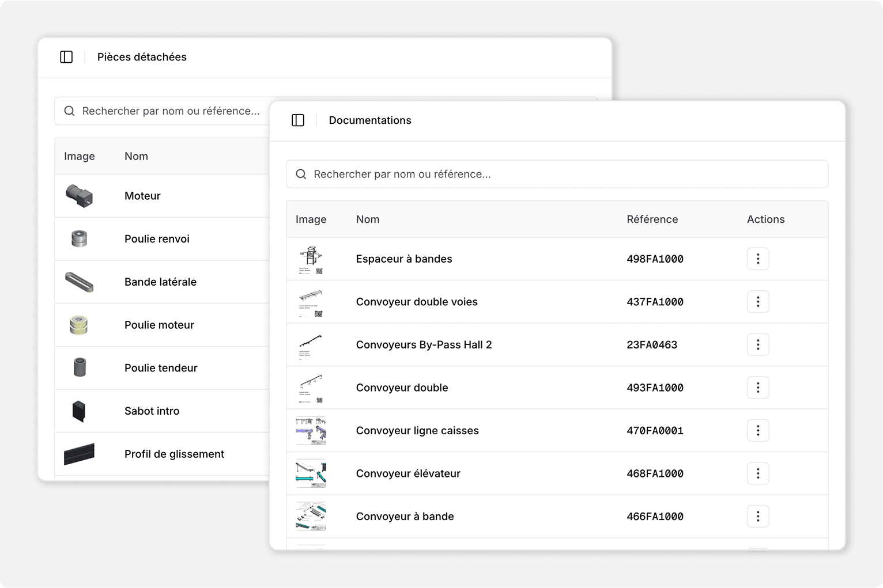The width and height of the screenshot is (883, 588).
Task: Open the Moteur part thumbnail
Action: point(80,196)
